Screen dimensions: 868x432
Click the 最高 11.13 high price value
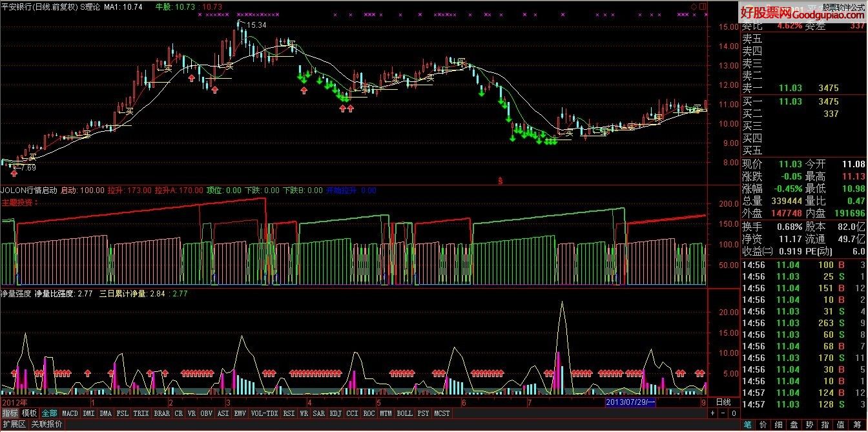(852, 178)
